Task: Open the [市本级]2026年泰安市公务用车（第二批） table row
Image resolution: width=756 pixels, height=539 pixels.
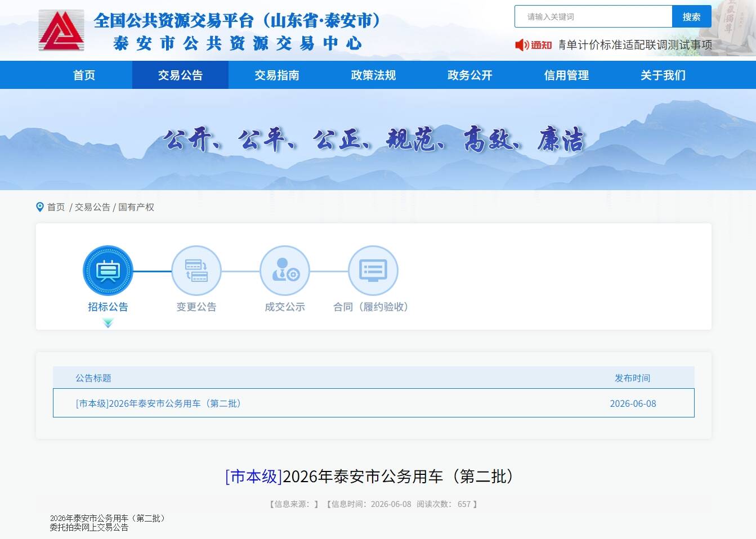Action: tap(374, 403)
